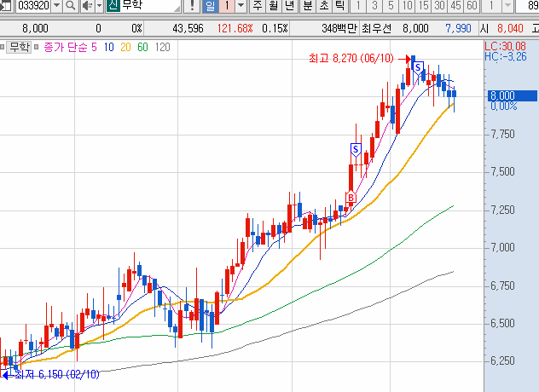
Task: Enable the daily 일 chart period
Action: click(211, 7)
